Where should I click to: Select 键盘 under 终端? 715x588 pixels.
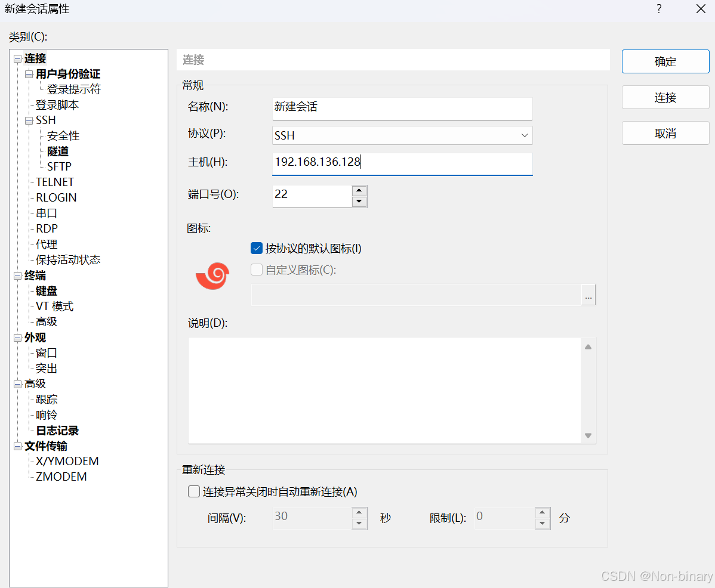coord(47,290)
